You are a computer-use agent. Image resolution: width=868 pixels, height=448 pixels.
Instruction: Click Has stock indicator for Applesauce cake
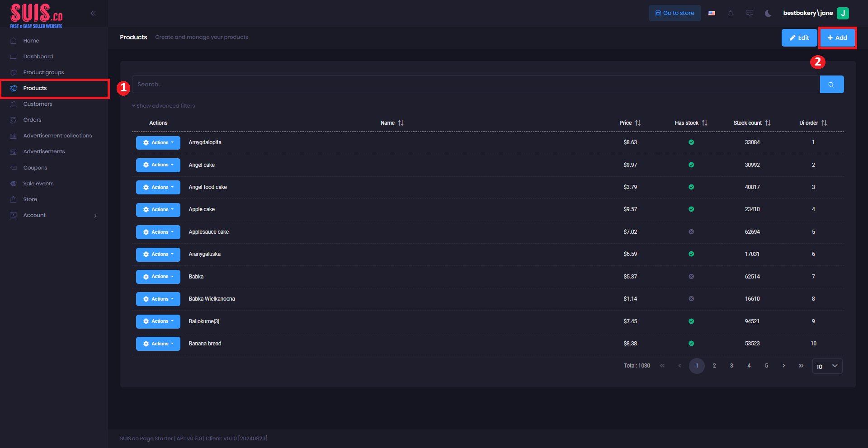pos(691,232)
